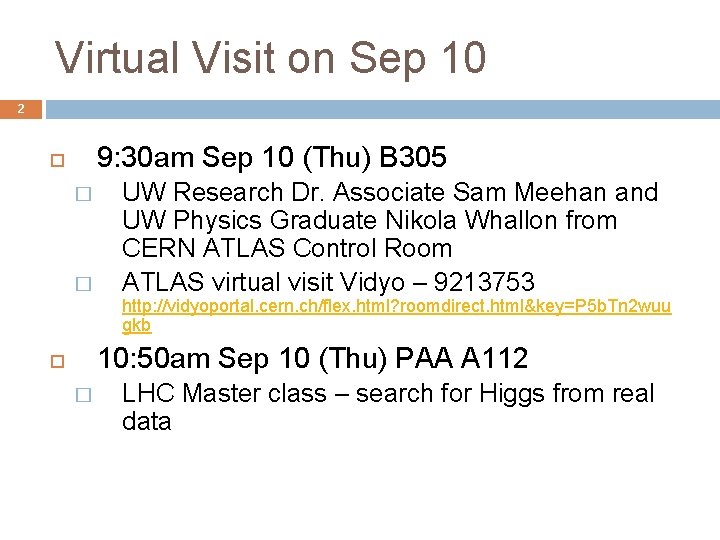Click the slide number 2 badge

[20, 108]
